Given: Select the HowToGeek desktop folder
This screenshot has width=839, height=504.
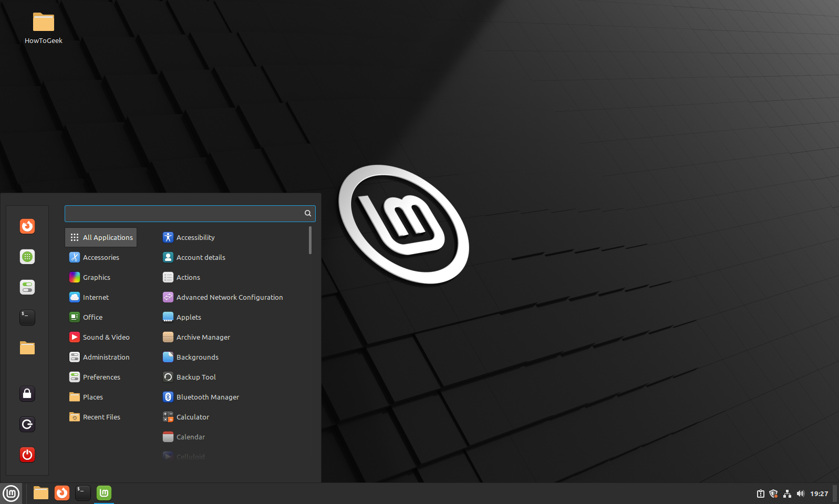Looking at the screenshot, I should [44, 28].
